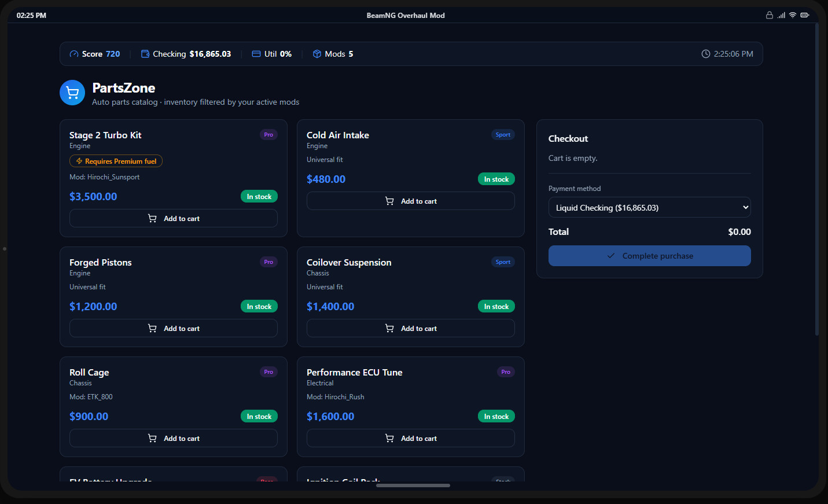Screen dimensions: 828x504
Task: Add Roll Cage to cart
Action: point(174,438)
